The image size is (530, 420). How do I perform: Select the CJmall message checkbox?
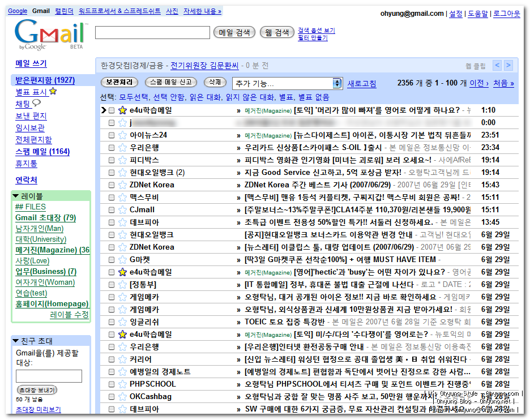(x=112, y=210)
